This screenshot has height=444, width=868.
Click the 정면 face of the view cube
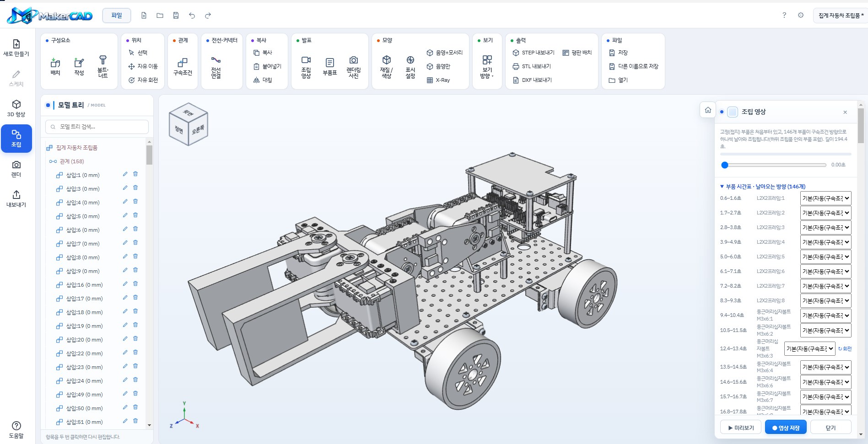(178, 130)
